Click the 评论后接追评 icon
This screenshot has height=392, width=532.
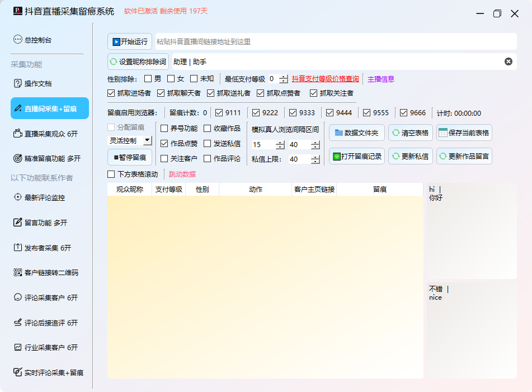[x=18, y=323]
